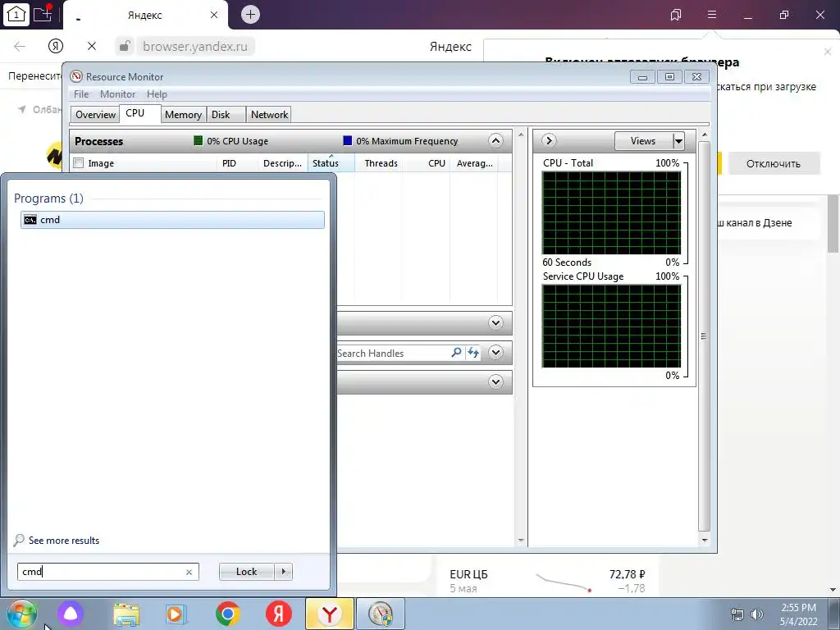The height and width of the screenshot is (630, 840).
Task: Click Resource Monitor right pane scrollbar
Action: pos(705,336)
